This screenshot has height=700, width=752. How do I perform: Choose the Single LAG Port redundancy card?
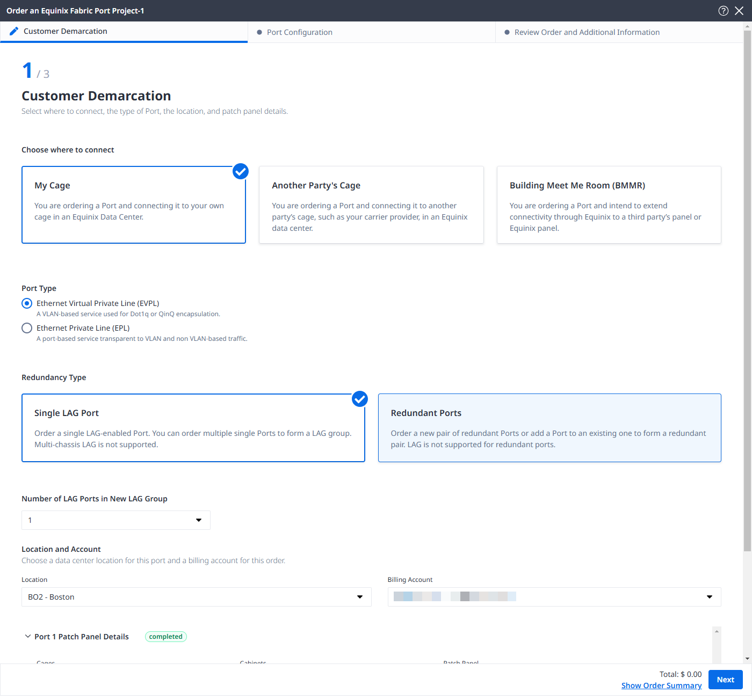pos(193,428)
